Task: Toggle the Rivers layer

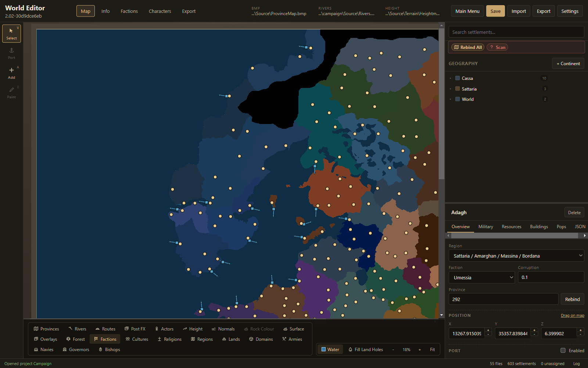Action: (77, 329)
